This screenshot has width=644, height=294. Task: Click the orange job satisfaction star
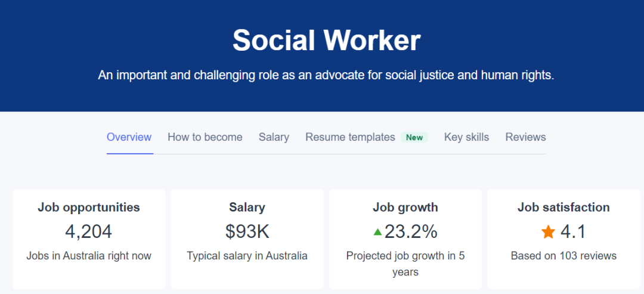point(548,232)
